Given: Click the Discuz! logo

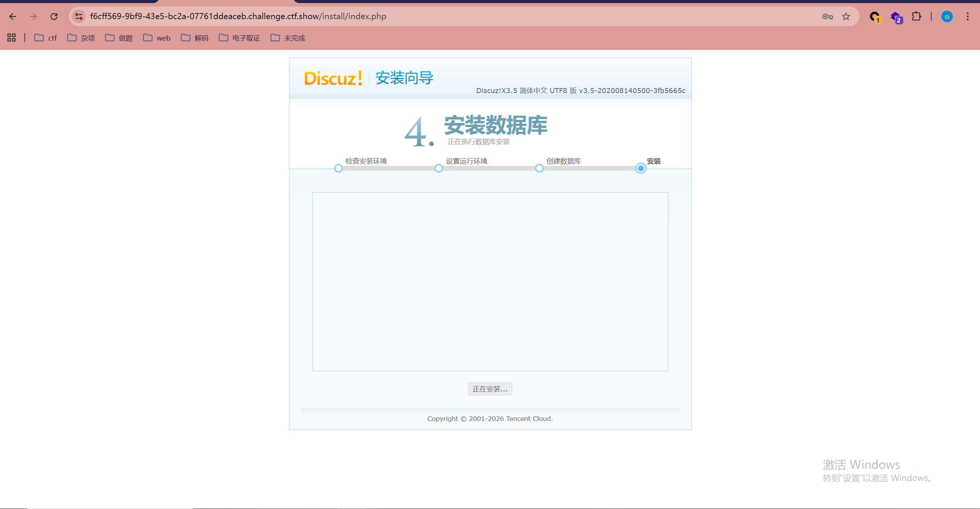Looking at the screenshot, I should 333,78.
